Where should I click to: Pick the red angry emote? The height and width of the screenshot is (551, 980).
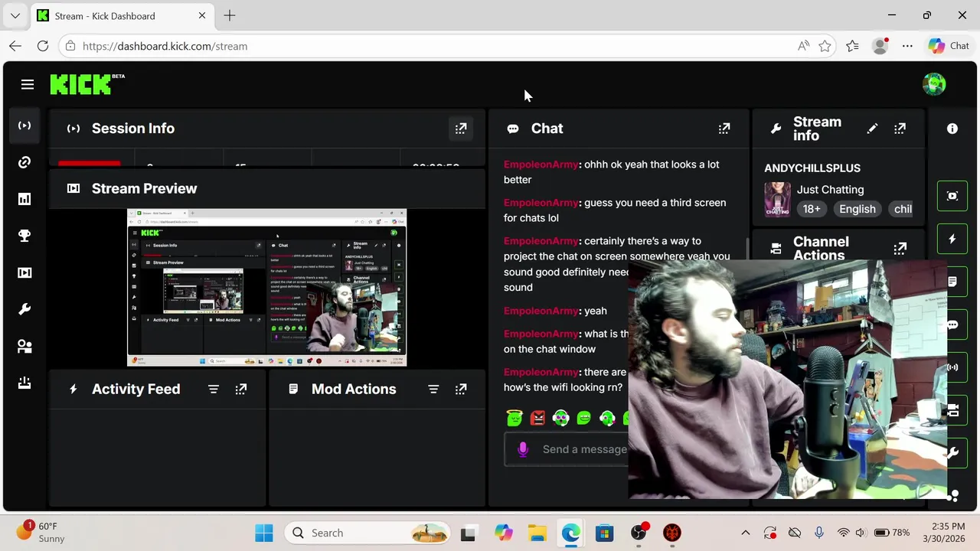[x=537, y=418]
